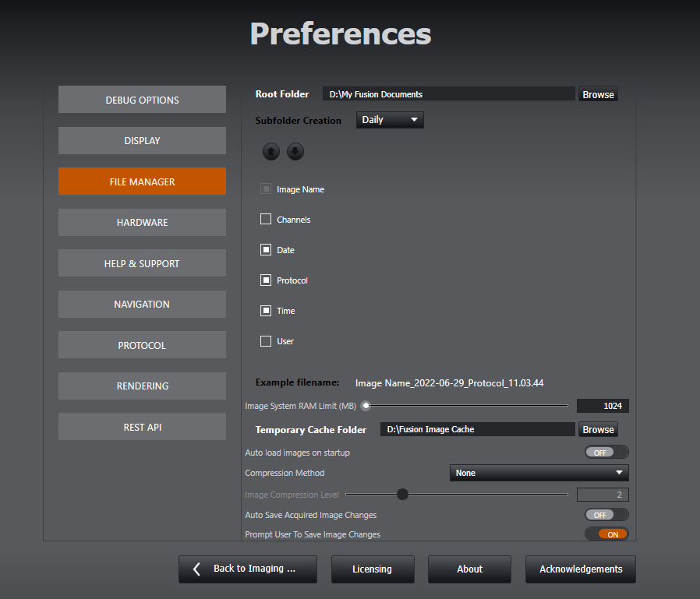700x599 pixels.
Task: Click the move up arrow icon
Action: [270, 152]
